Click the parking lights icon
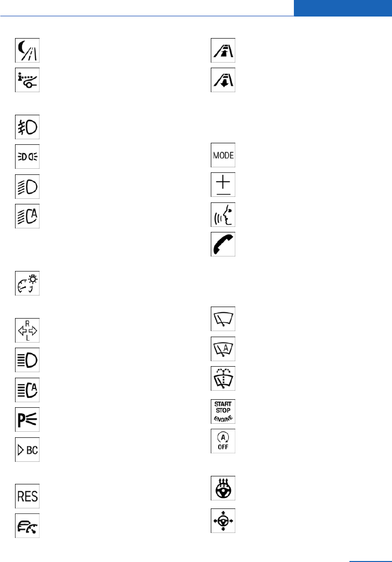This screenshot has height=562, width=392. 27,157
